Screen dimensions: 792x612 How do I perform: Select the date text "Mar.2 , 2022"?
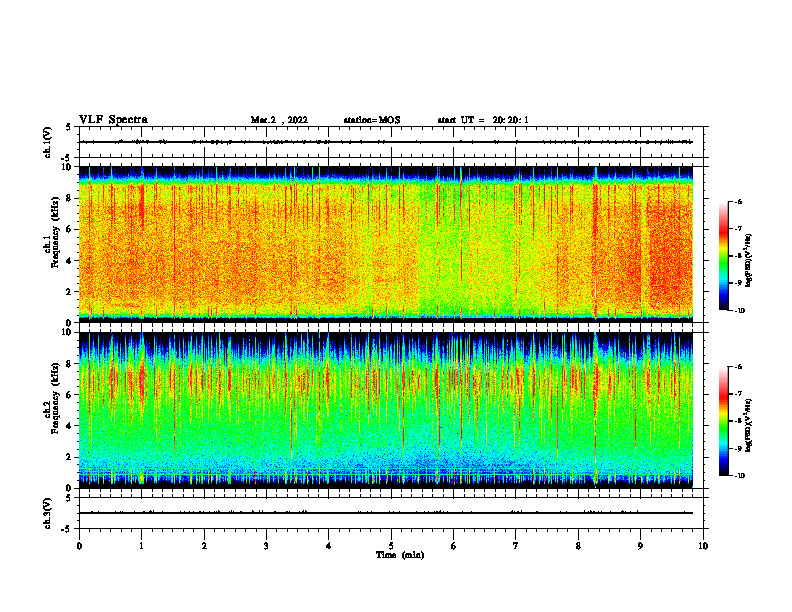(279, 120)
